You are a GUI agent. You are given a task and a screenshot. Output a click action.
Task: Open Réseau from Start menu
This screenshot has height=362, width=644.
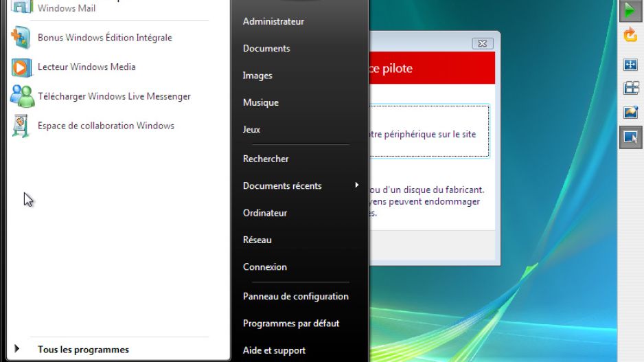257,240
